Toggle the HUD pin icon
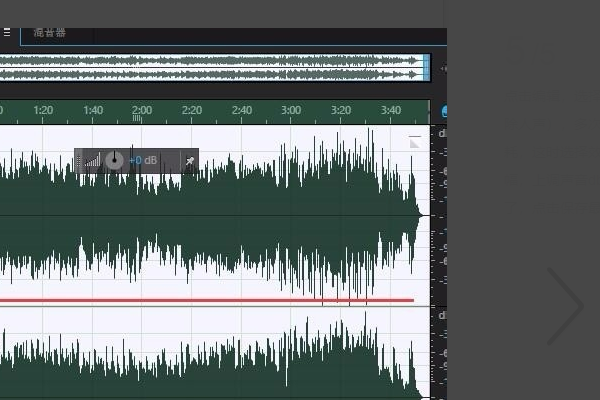The width and height of the screenshot is (600, 400). pos(190,161)
